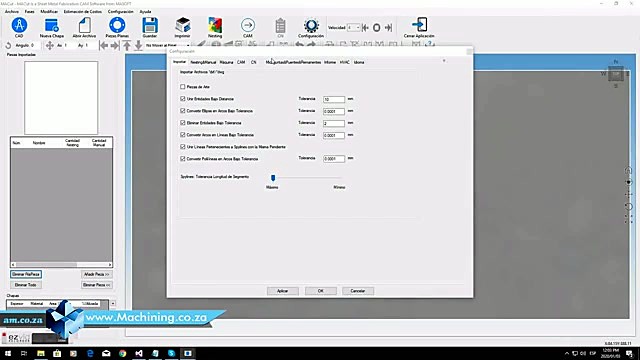Click the circle stop icon beside Velocidad
640x360 pixels.
point(377,28)
